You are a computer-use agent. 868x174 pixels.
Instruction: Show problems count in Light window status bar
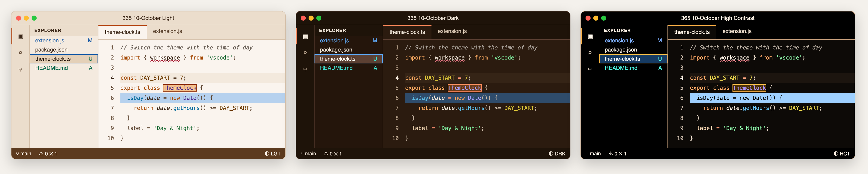click(48, 153)
